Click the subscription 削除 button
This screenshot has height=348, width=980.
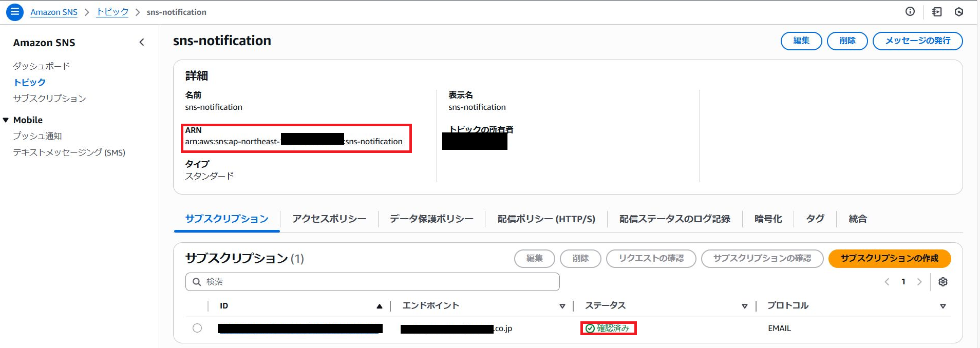pos(581,258)
